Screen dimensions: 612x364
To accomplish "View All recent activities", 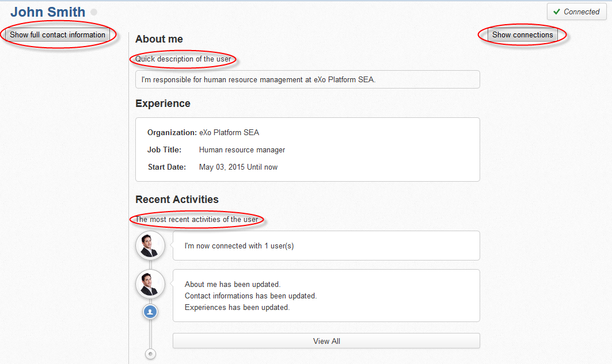I will pyautogui.click(x=326, y=341).
